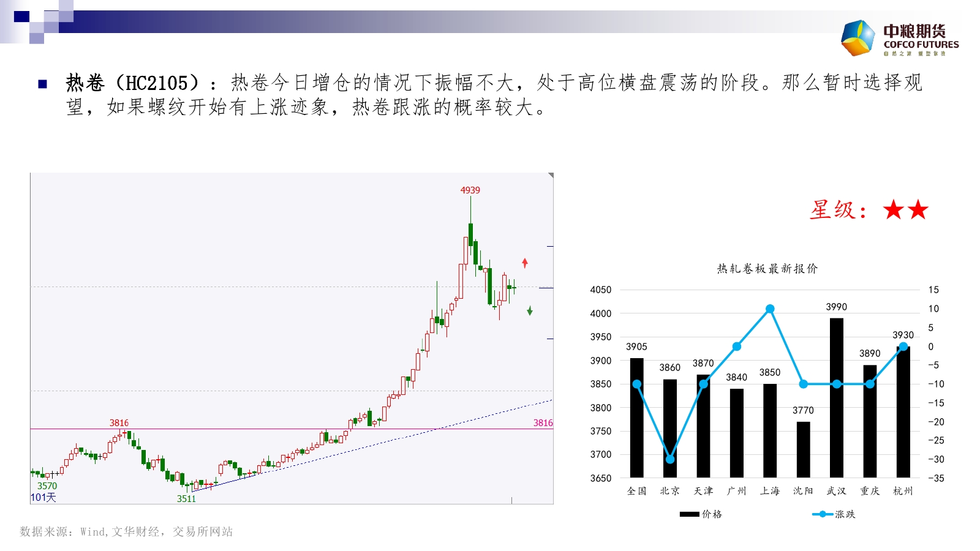Click the bold heading 热卷（HC2105）
Image resolution: width=980 pixels, height=551 pixels.
[132, 83]
